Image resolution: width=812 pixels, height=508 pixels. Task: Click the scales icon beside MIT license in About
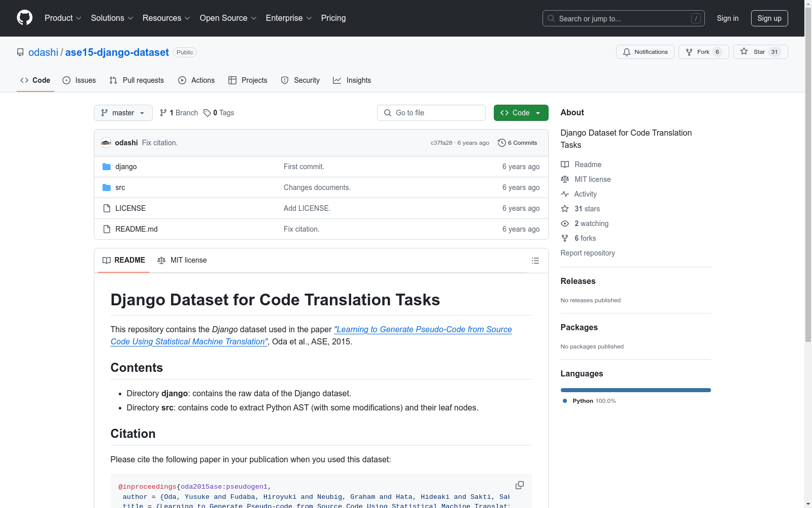click(565, 179)
